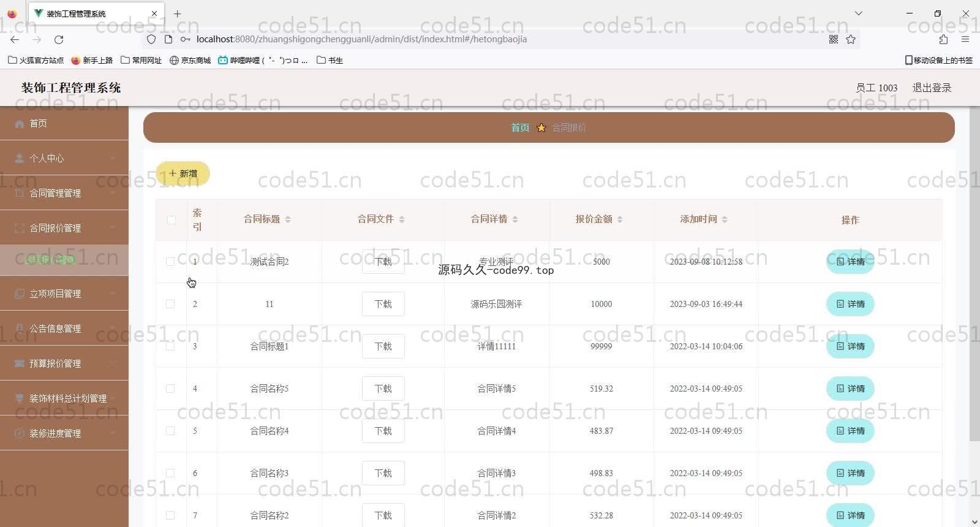Viewport: 980px width, 527px height.
Task: Close the 装饰工程管理系统 browser tab
Action: click(x=154, y=13)
